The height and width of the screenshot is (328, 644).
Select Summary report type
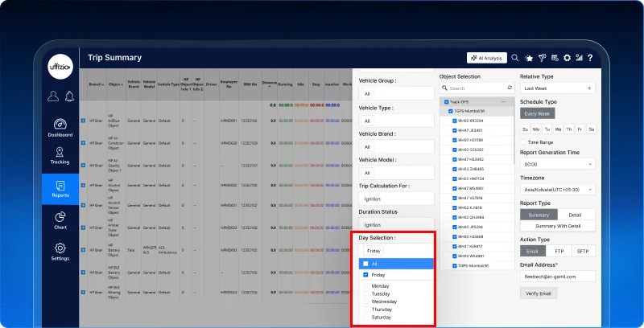click(539, 215)
